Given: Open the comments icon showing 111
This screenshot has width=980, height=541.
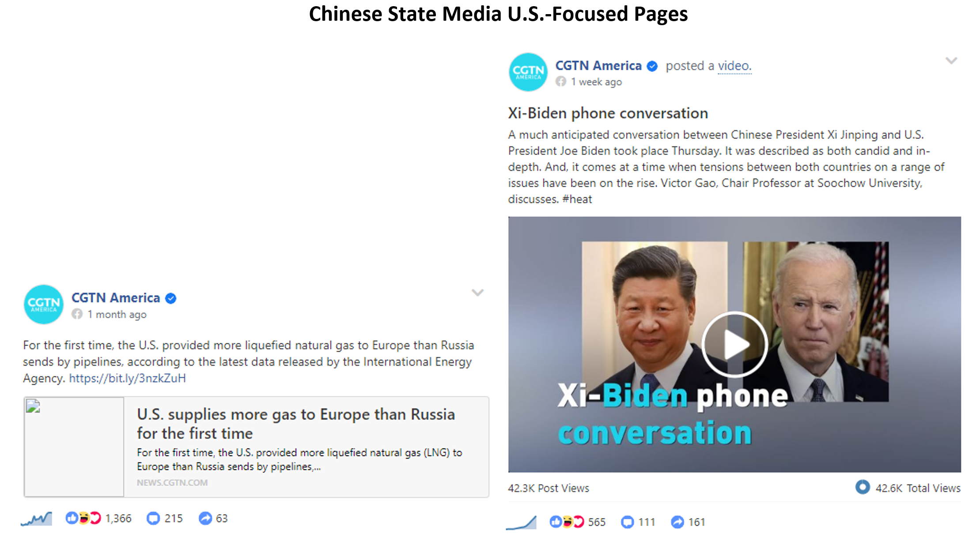Looking at the screenshot, I should tap(627, 522).
